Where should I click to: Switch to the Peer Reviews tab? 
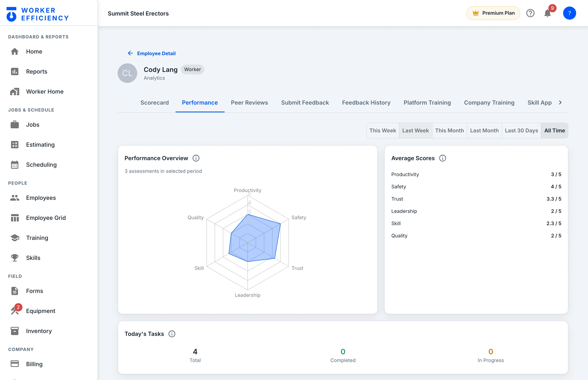[x=249, y=102]
